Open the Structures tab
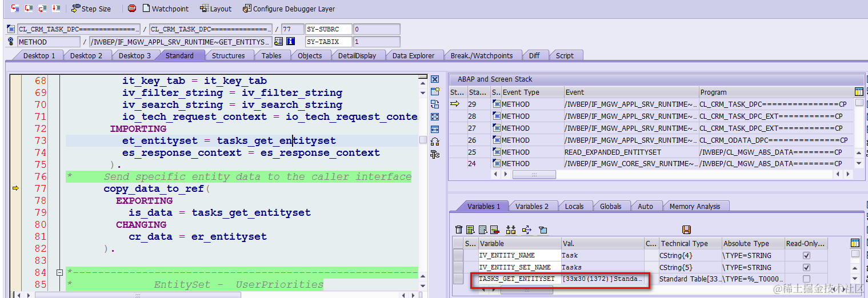This screenshot has width=868, height=298. point(228,55)
